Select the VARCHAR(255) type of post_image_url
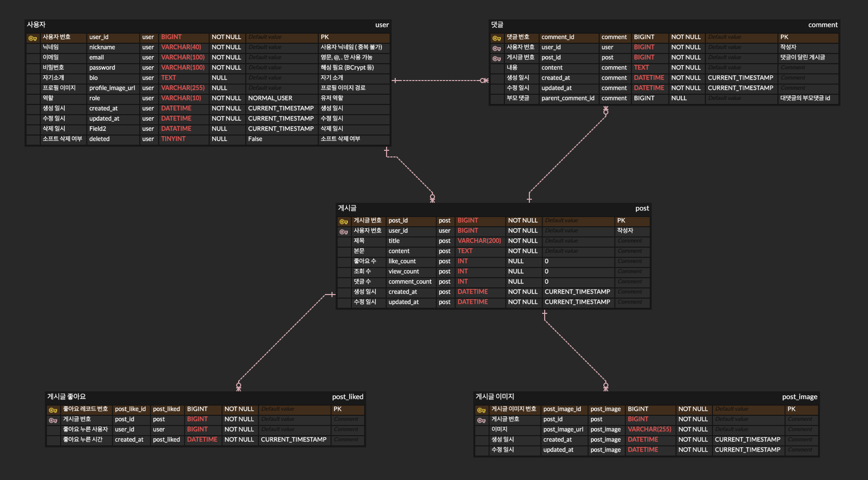The height and width of the screenshot is (480, 868). tap(649, 430)
